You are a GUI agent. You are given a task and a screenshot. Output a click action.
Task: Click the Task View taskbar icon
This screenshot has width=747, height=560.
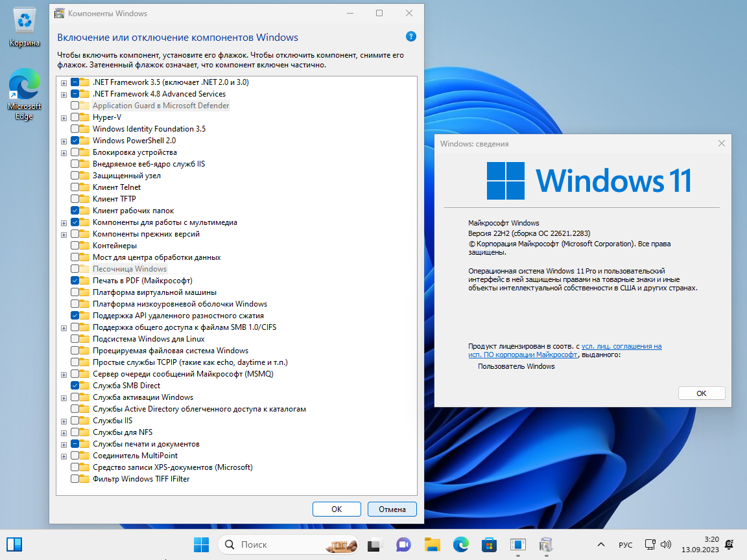click(x=375, y=544)
